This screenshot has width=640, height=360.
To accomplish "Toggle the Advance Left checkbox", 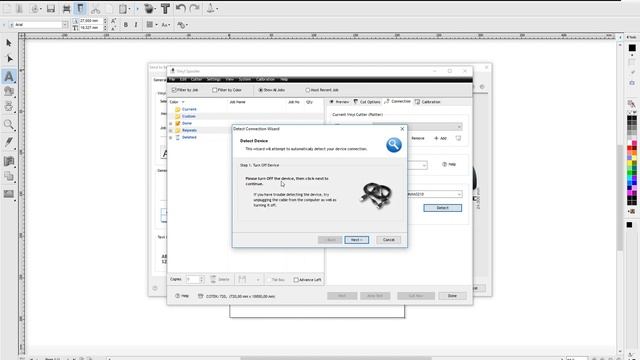I will [x=296, y=280].
